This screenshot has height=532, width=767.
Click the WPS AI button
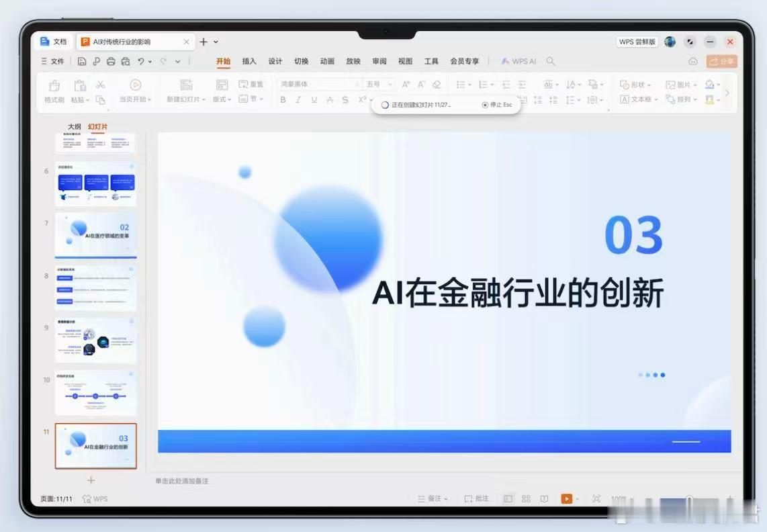tap(518, 61)
